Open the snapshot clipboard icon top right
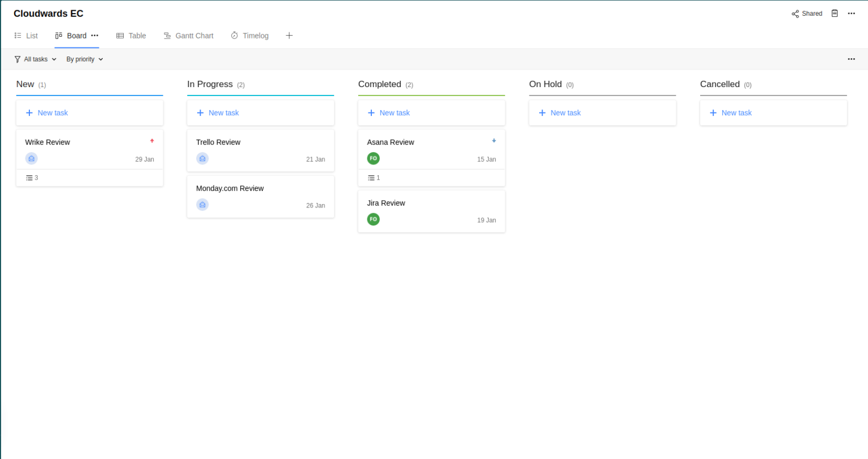This screenshot has height=459, width=868. [835, 13]
